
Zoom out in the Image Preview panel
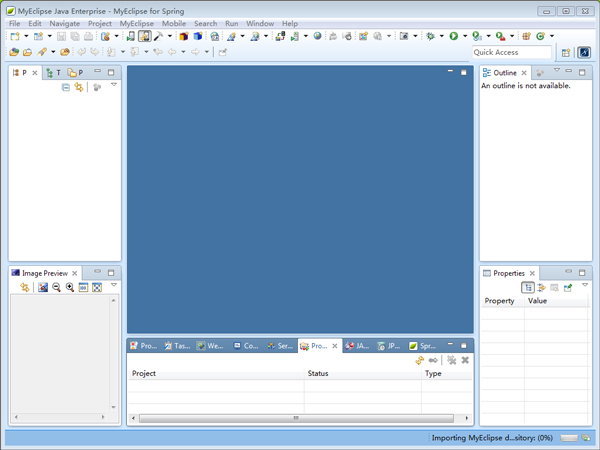coord(57,288)
